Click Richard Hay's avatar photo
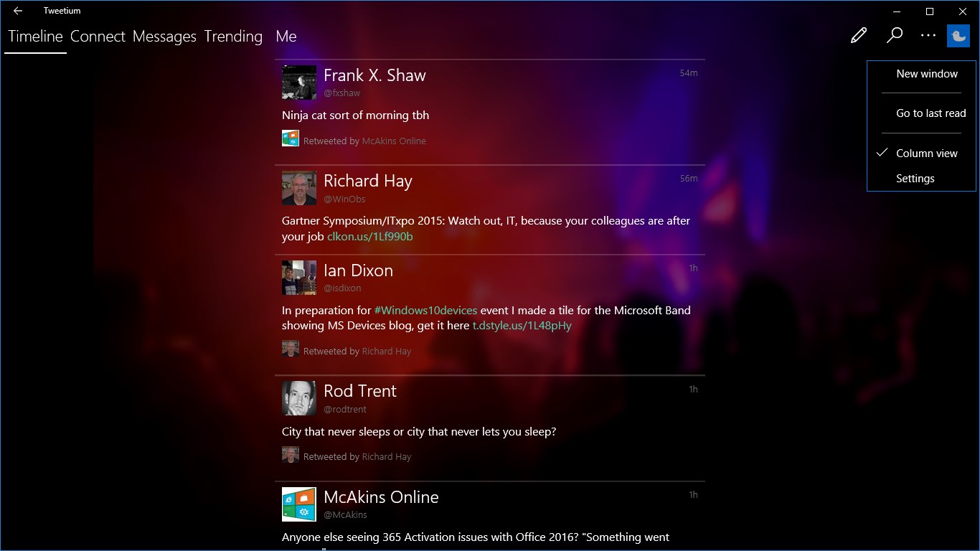This screenshot has height=551, width=980. coord(298,188)
